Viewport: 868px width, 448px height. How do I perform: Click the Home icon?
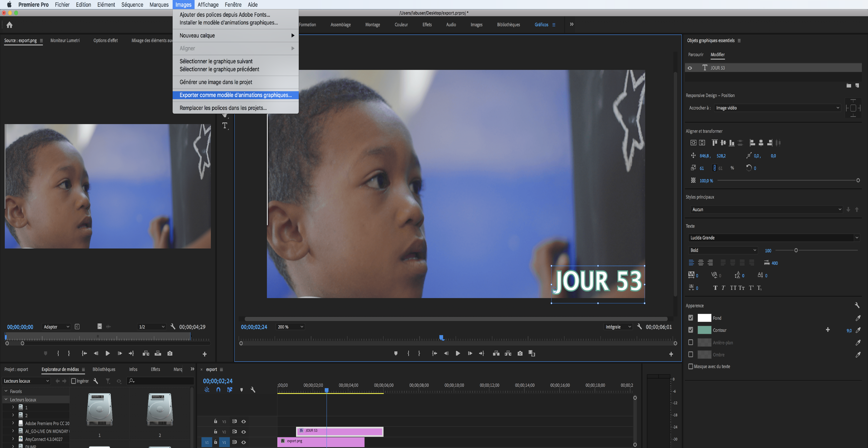click(9, 25)
